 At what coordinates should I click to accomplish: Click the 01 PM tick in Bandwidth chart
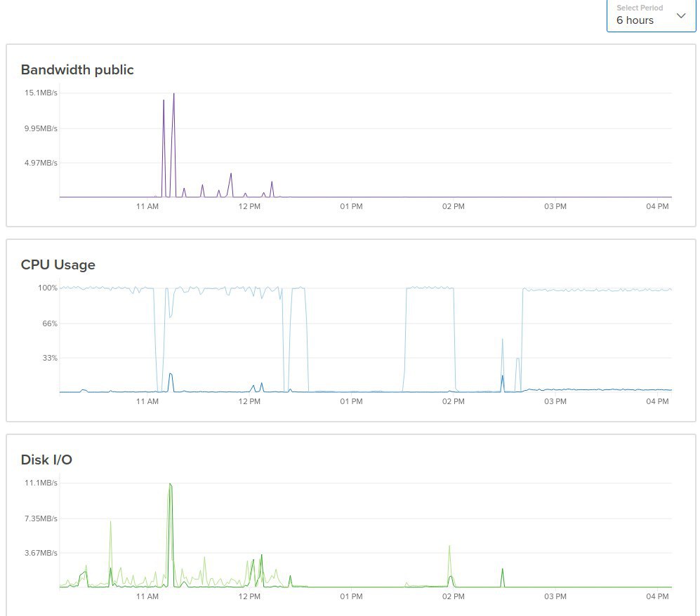click(351, 206)
